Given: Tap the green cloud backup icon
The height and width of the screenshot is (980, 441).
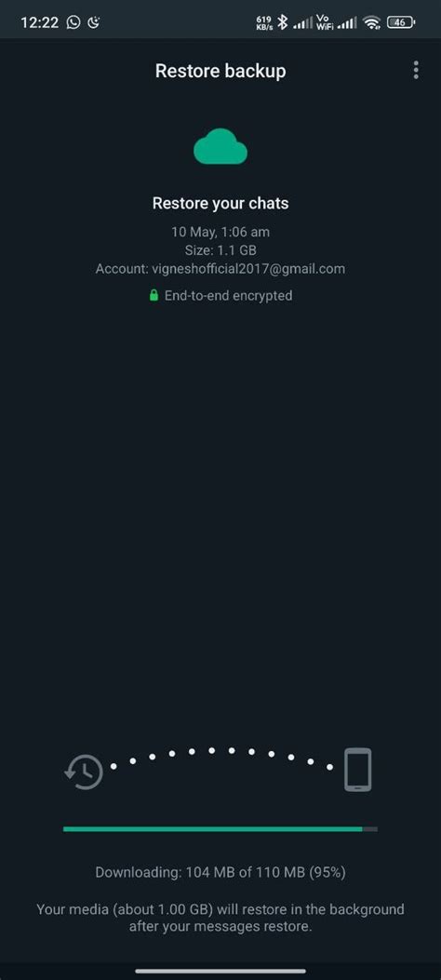Looking at the screenshot, I should pyautogui.click(x=220, y=146).
